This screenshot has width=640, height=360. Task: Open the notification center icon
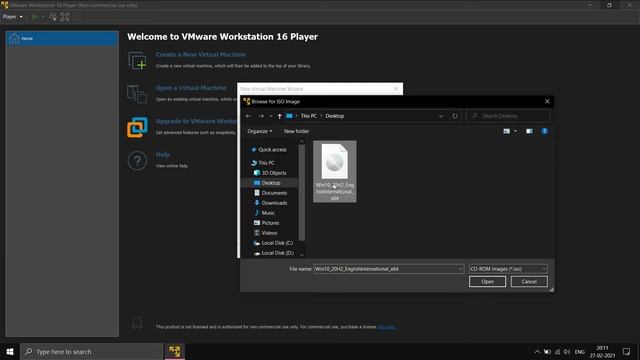tap(626, 351)
